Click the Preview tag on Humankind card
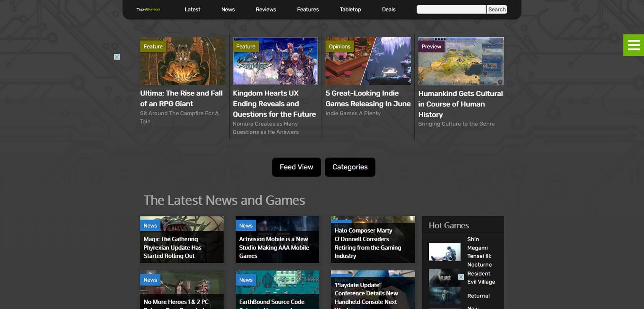644x309 pixels. tap(431, 47)
